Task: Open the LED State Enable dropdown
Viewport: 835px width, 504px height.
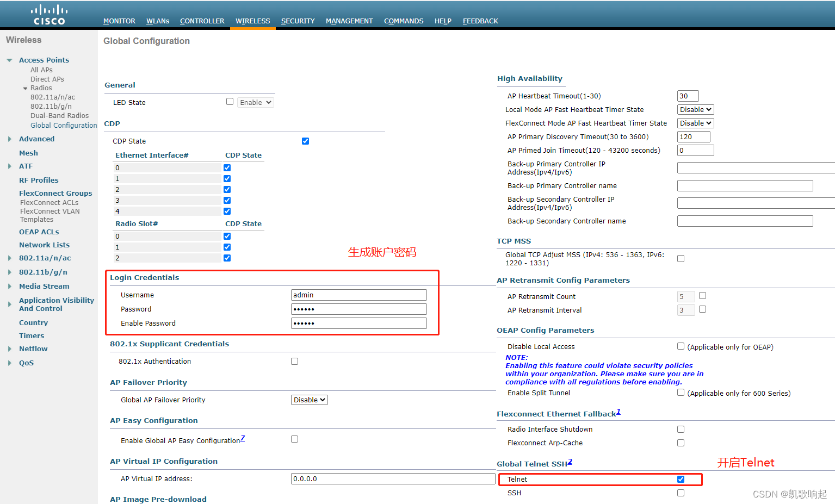Action: click(255, 102)
